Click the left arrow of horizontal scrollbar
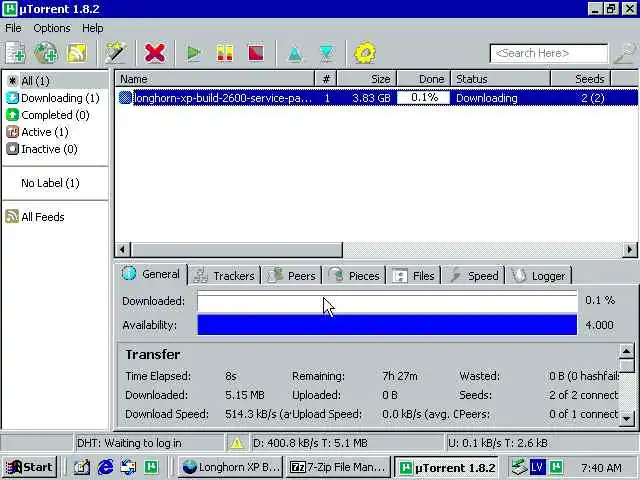 point(122,249)
